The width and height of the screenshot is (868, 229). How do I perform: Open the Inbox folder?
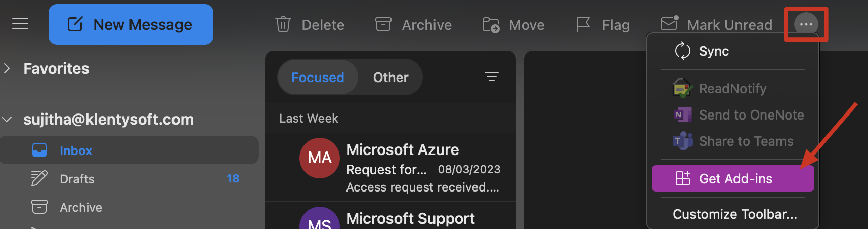pos(76,150)
